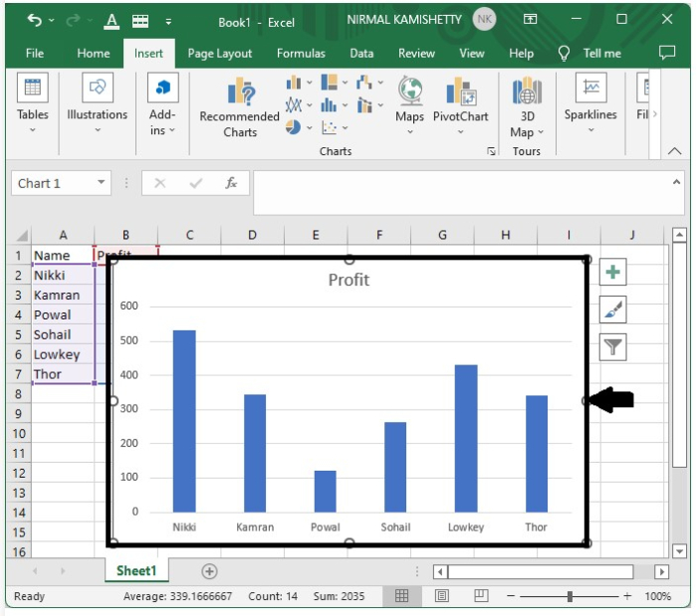Add a new sheet with plus icon
Image resolution: width=697 pixels, height=616 pixels.
click(209, 571)
